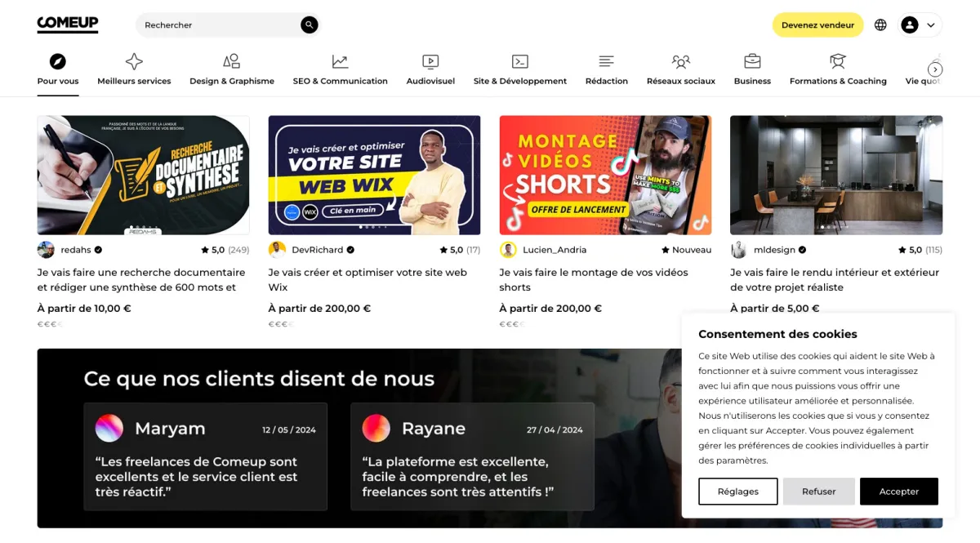The image size is (980, 543).
Task: Click redahs verified badge icon
Action: [x=98, y=250]
